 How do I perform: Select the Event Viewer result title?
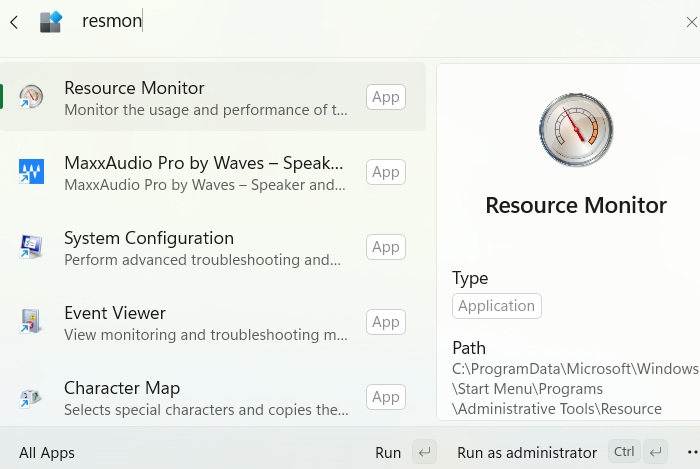(x=115, y=313)
